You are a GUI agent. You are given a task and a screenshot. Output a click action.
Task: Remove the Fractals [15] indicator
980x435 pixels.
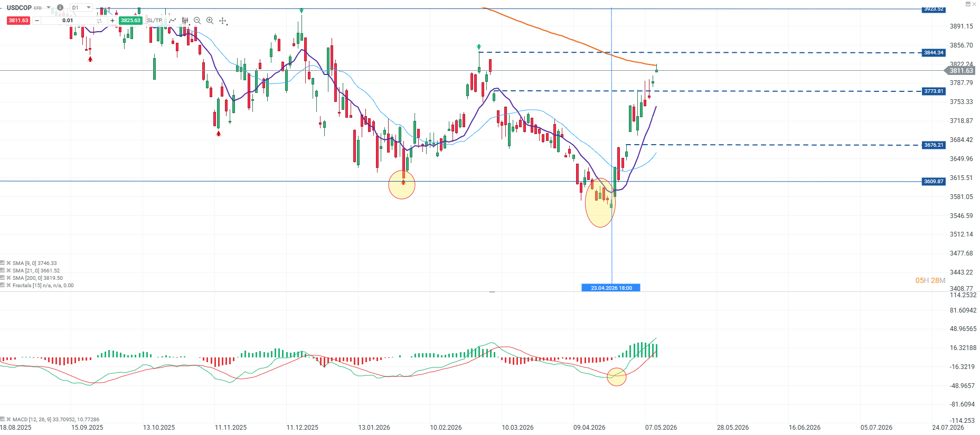coord(8,285)
